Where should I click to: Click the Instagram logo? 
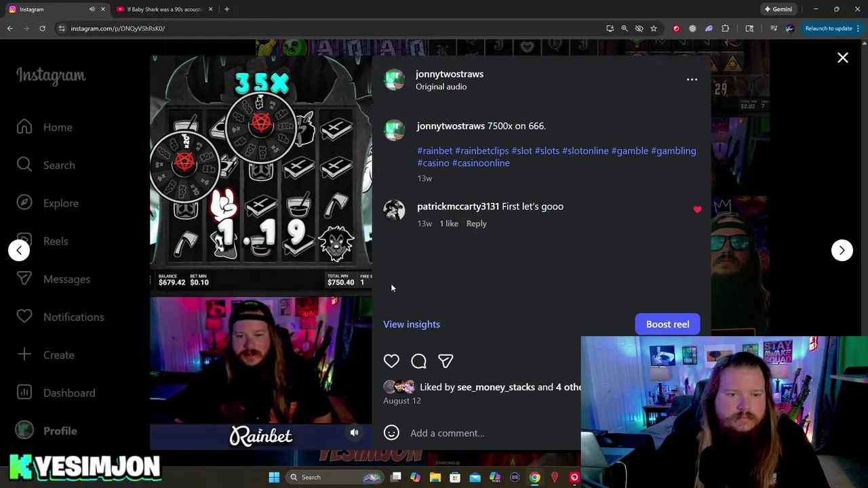click(x=51, y=75)
